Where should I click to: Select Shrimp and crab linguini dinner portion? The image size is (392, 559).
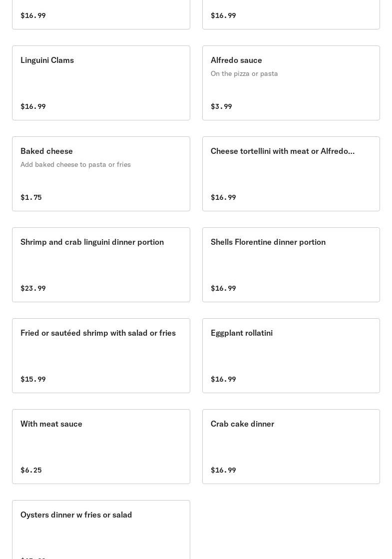pos(101,265)
